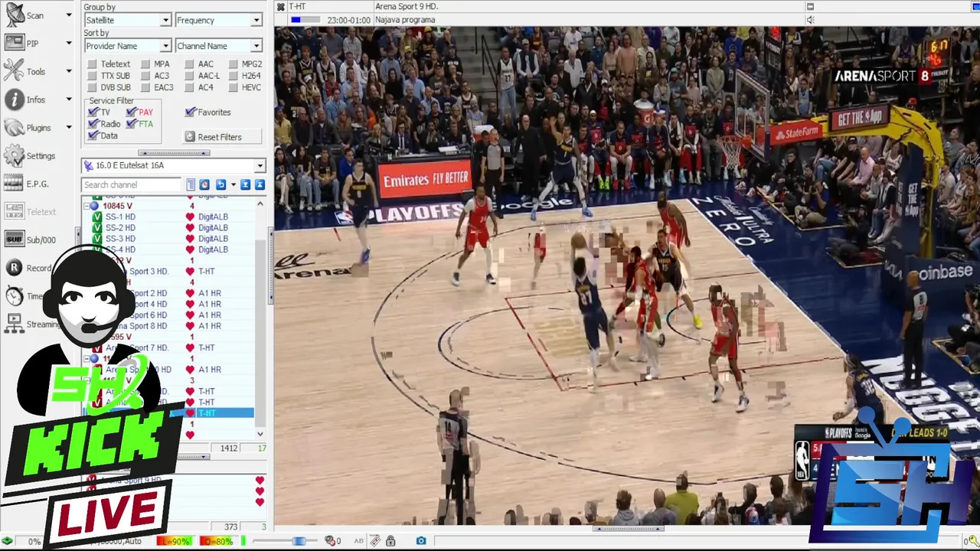Uncheck the TV service filter

(x=93, y=112)
